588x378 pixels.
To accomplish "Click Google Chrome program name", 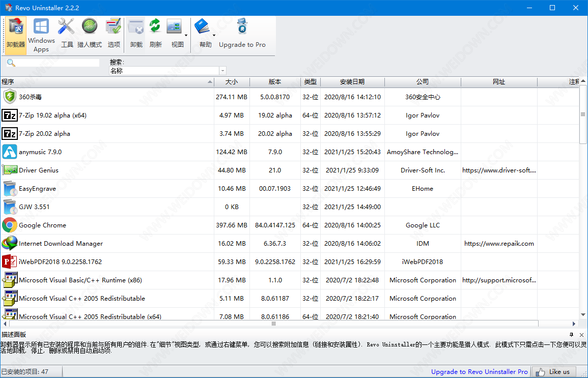I will (x=42, y=225).
